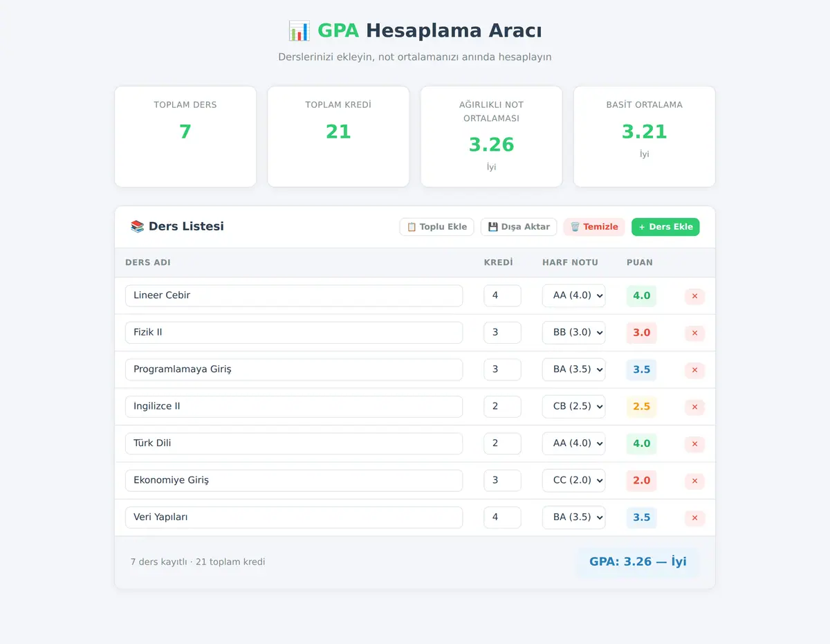The height and width of the screenshot is (644, 830).
Task: Delete the Programlamaya Giriş row
Action: tap(694, 370)
